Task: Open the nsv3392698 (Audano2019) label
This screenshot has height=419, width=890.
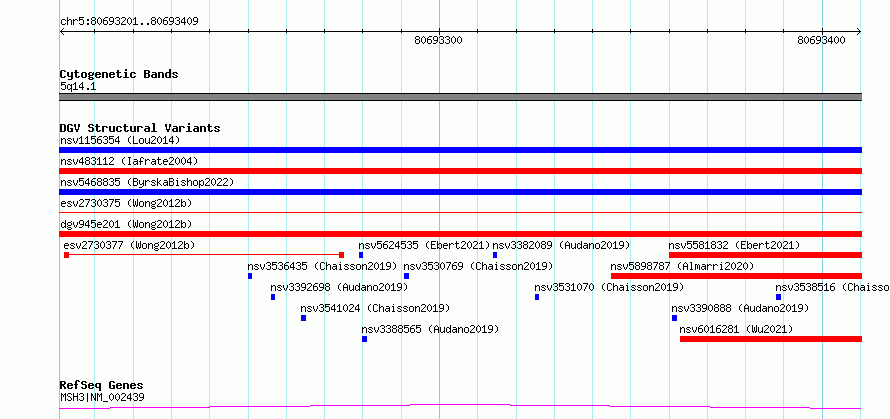Action: [339, 287]
